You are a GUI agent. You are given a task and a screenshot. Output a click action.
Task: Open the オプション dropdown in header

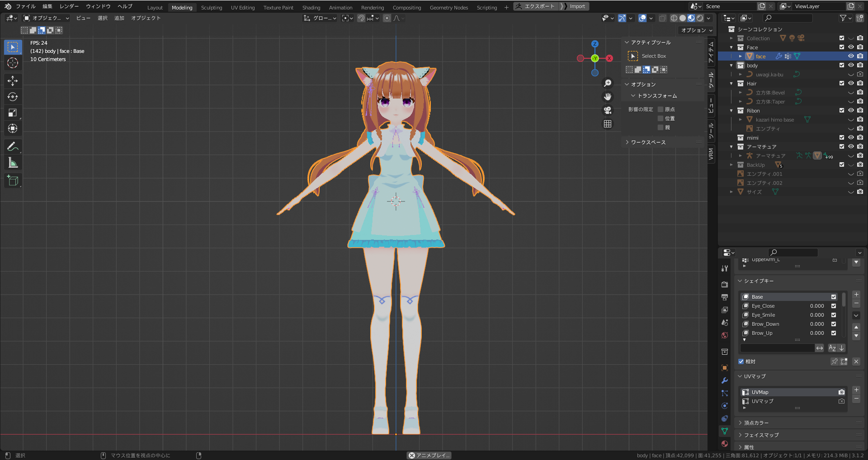[696, 30]
